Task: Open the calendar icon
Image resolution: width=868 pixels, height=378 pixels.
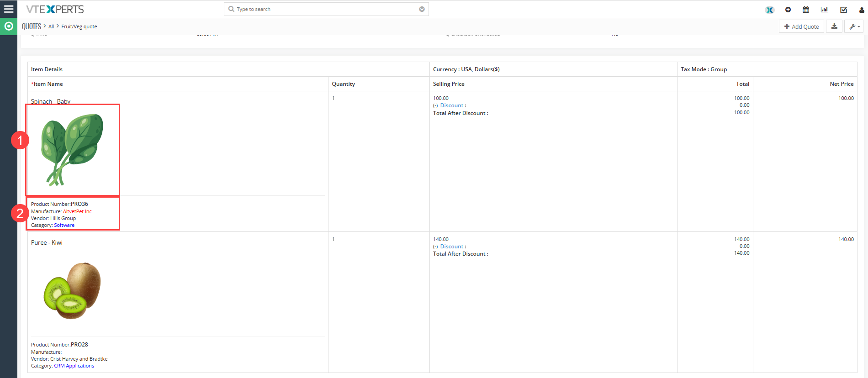Action: [x=806, y=10]
